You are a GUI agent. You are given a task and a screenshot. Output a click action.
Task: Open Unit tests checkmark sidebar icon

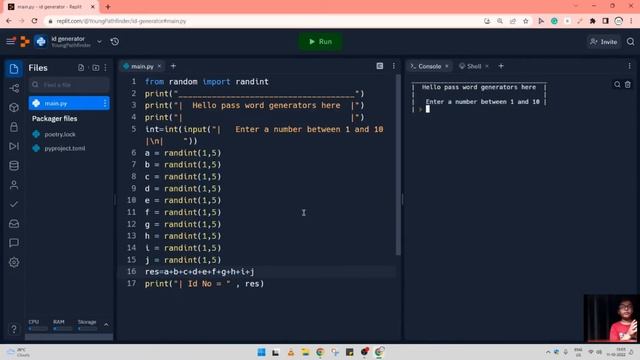coord(14,204)
